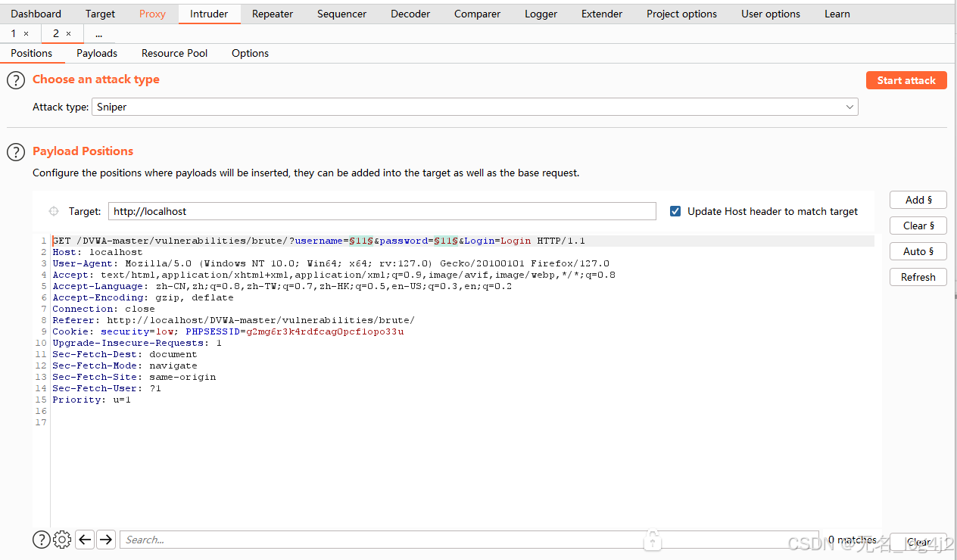Image resolution: width=957 pixels, height=560 pixels.
Task: Click the Search field below the request
Action: pyautogui.click(x=469, y=540)
